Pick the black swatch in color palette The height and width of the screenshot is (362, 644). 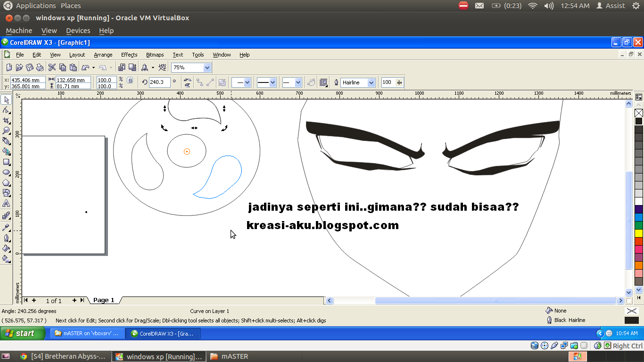tap(639, 121)
